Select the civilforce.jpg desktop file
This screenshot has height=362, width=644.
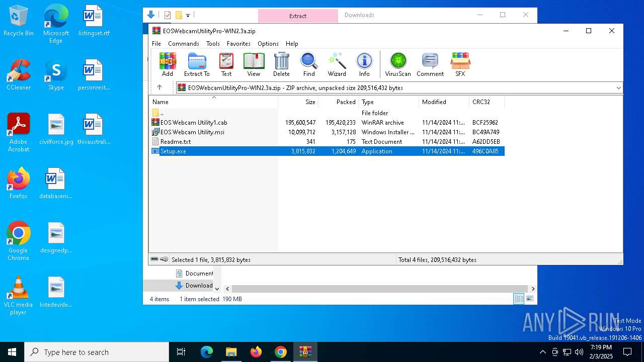[56, 129]
